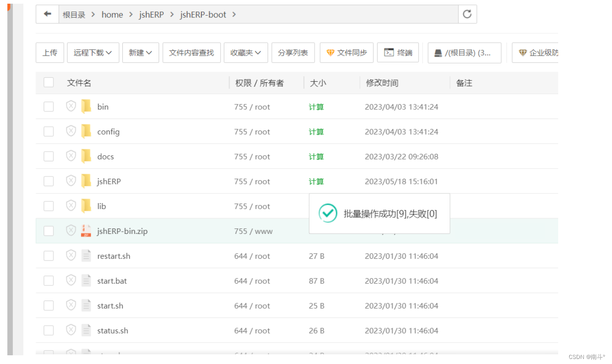Click the file icon of restart.sh

click(86, 256)
